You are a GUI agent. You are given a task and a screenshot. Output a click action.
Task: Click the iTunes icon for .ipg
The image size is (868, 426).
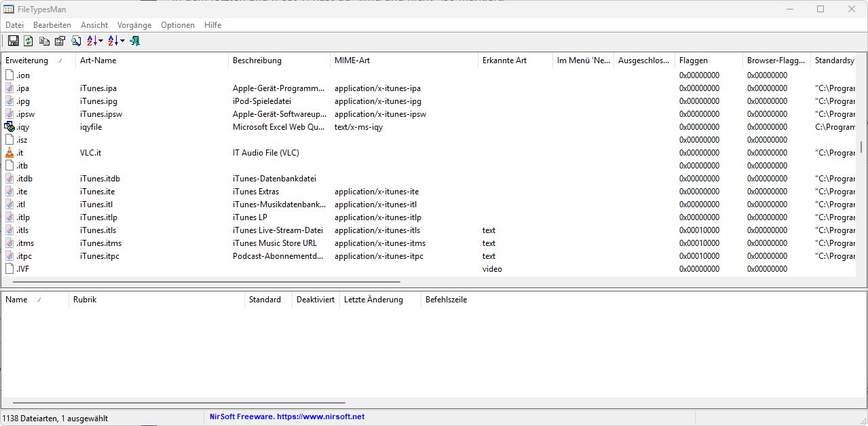10,101
